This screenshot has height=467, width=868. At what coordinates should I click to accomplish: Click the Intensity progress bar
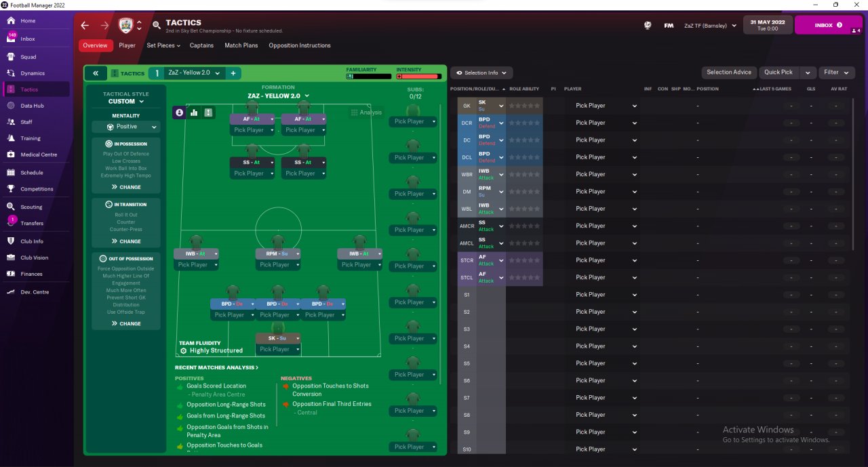pos(418,77)
